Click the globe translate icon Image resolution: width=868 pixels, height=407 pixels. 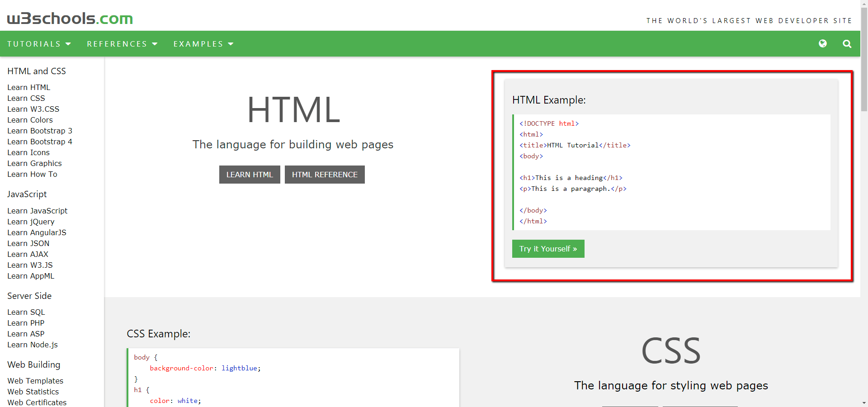coord(823,43)
